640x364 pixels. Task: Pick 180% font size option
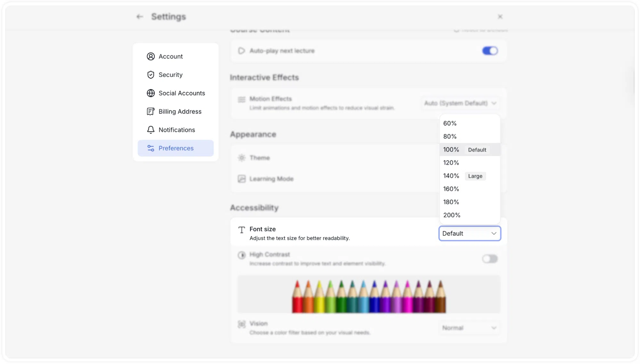coord(470,202)
